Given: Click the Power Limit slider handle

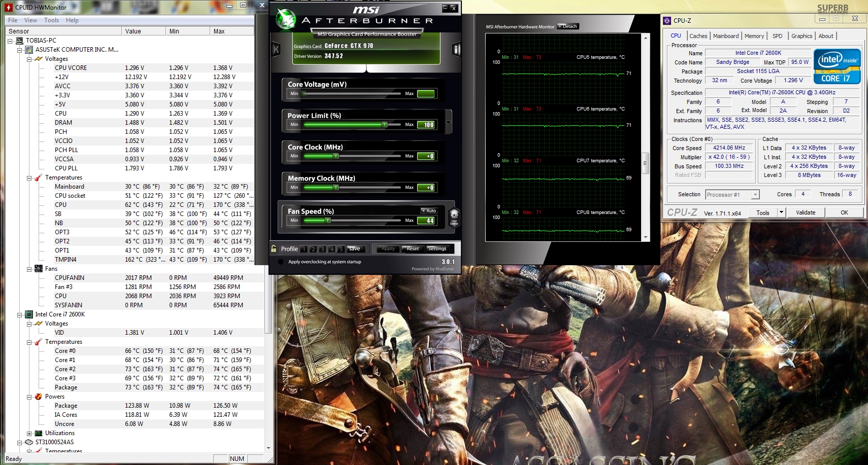Looking at the screenshot, I should click(385, 124).
